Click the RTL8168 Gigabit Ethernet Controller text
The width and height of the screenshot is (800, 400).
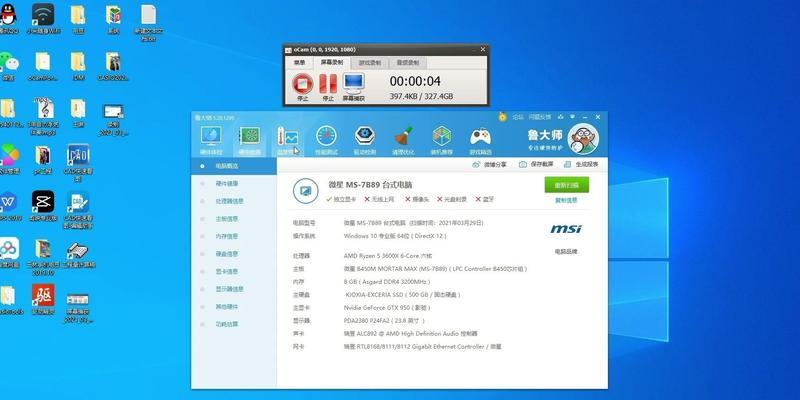tap(422, 347)
